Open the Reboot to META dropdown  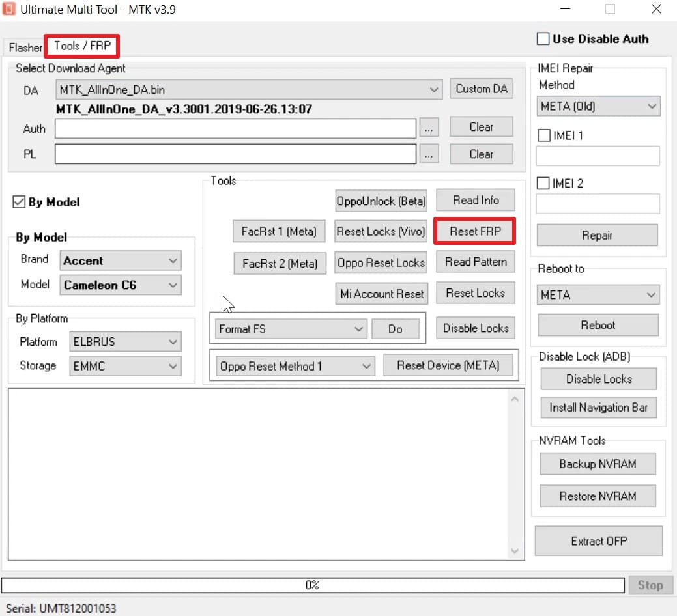click(598, 294)
